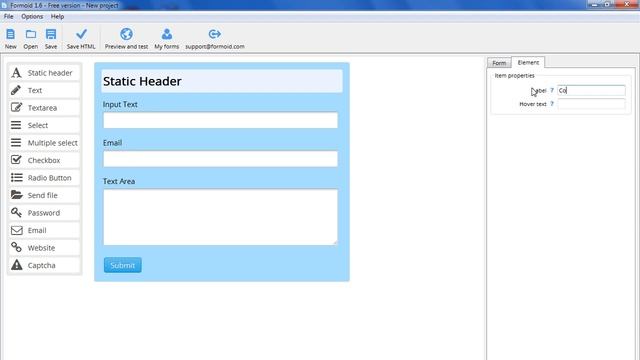Add a Textarea element
Image resolution: width=640 pixels, height=360 pixels.
coord(44,108)
